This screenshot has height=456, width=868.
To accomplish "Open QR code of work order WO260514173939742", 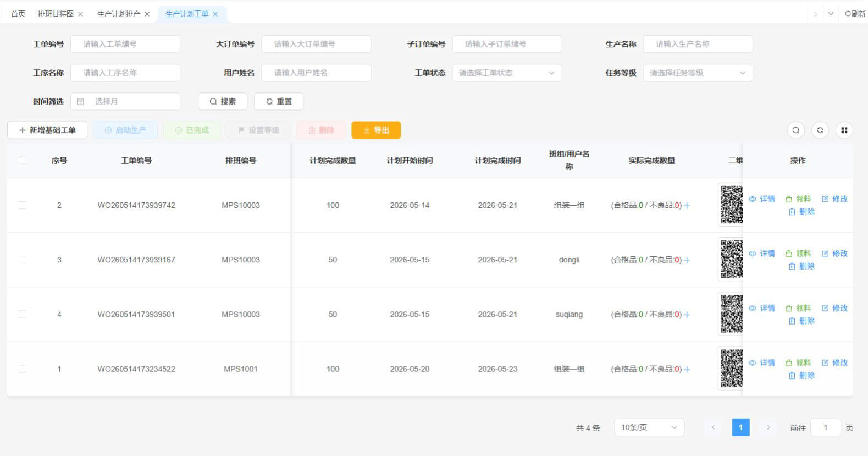I will point(731,205).
